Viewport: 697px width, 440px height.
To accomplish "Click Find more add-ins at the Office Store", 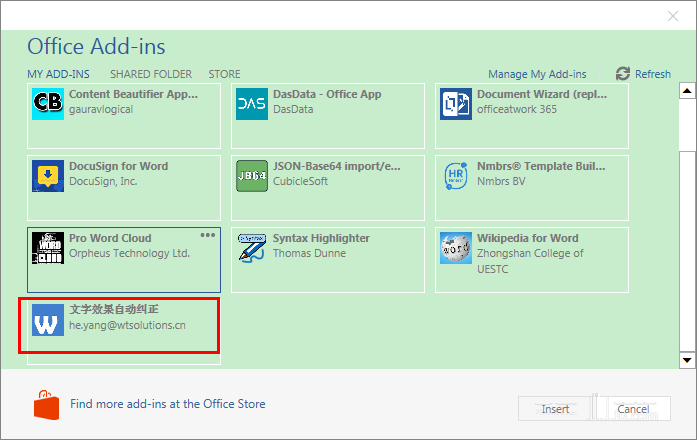I will point(168,404).
